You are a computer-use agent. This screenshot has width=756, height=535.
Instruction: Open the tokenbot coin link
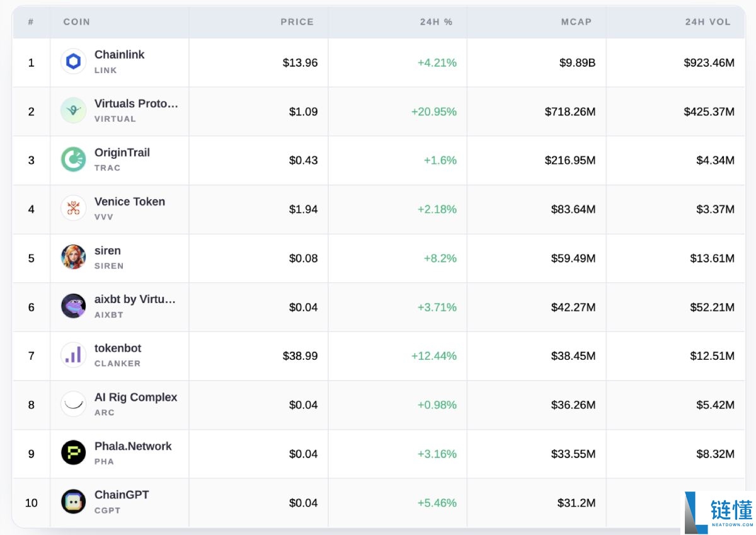click(118, 348)
